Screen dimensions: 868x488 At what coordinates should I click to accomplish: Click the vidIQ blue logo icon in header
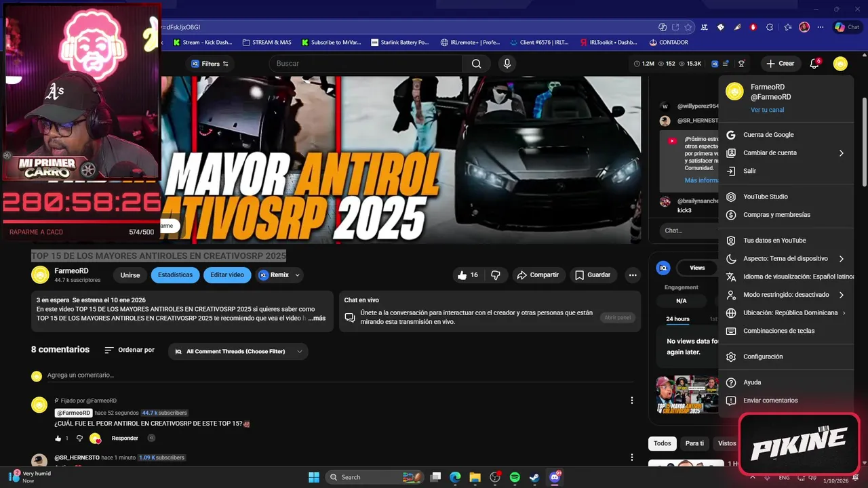715,64
